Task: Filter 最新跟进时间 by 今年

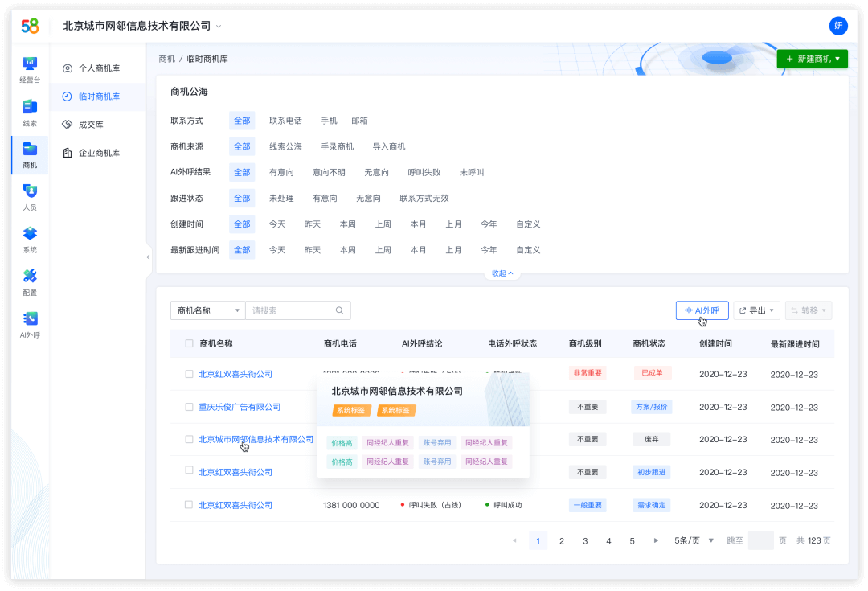Action: [489, 250]
